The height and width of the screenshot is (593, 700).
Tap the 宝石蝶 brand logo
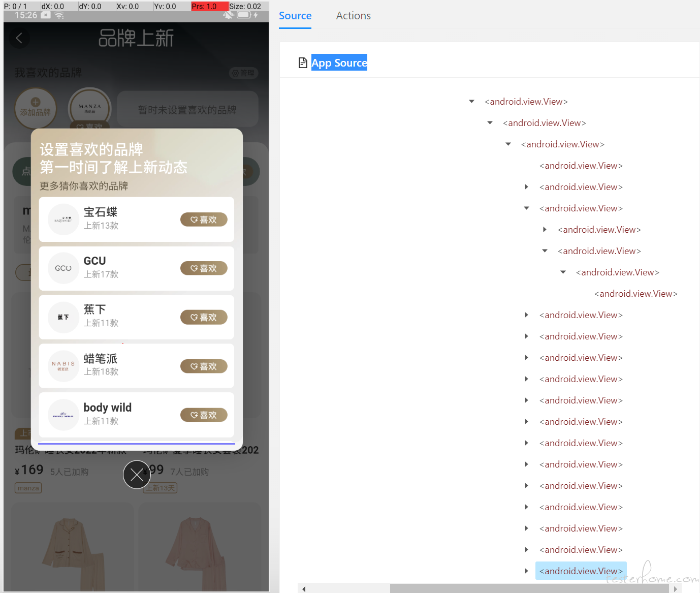coord(63,220)
